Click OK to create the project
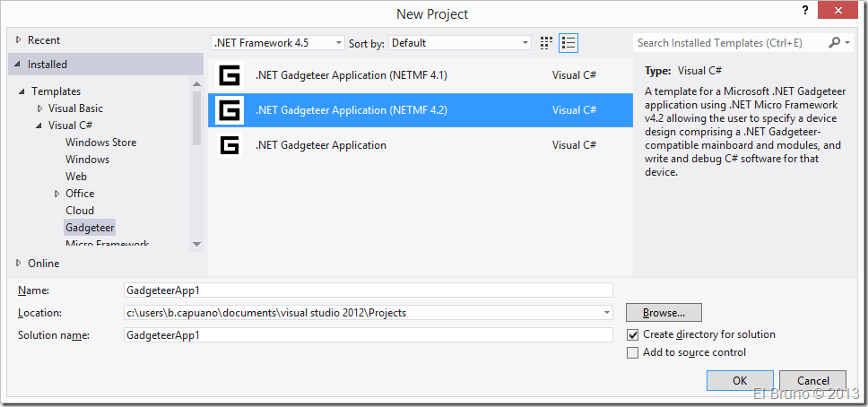Image resolution: width=868 pixels, height=407 pixels. pyautogui.click(x=739, y=380)
